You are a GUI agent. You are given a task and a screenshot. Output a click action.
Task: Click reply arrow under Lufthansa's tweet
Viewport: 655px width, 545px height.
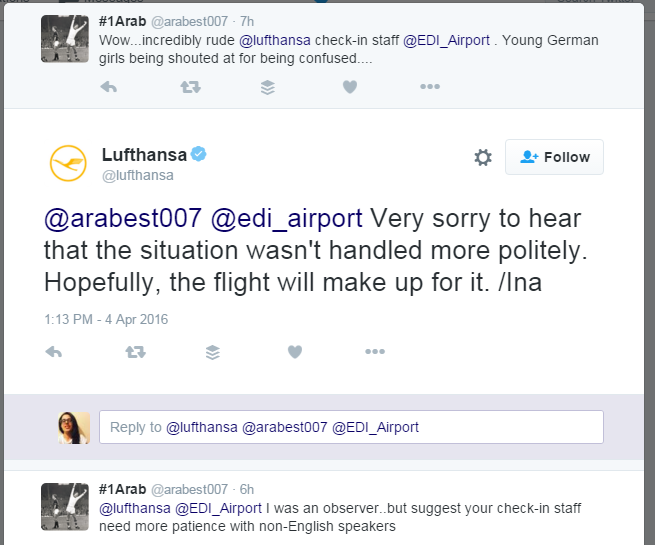click(55, 352)
